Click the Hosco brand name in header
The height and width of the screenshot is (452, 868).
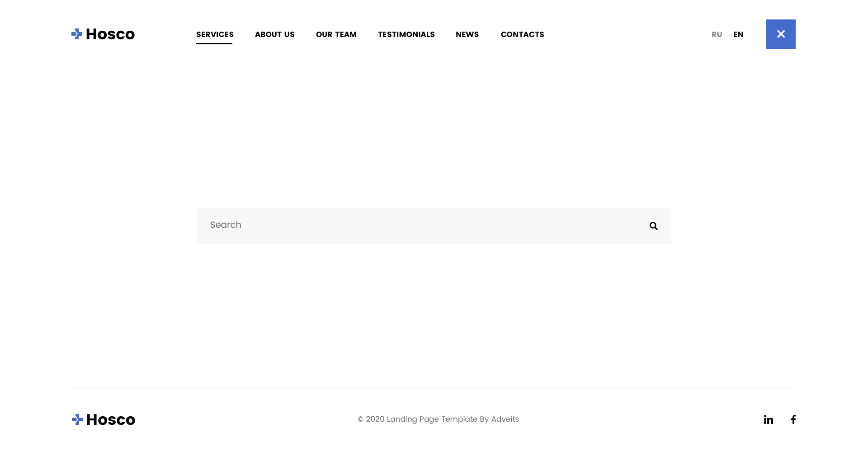point(110,34)
